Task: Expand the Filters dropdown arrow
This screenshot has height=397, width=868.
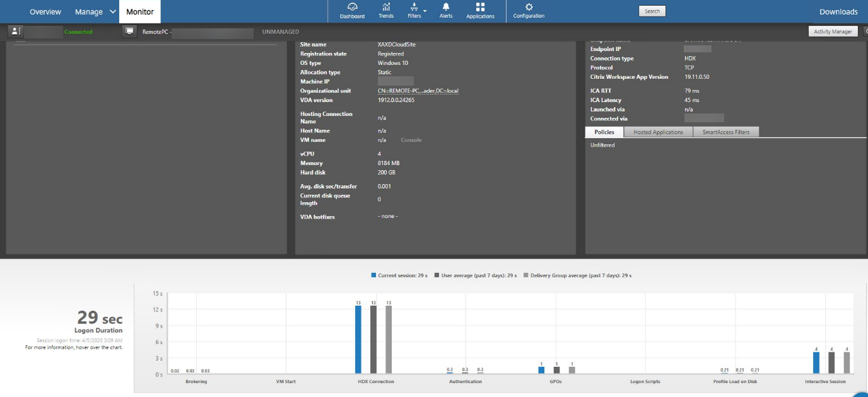Action: pyautogui.click(x=425, y=11)
